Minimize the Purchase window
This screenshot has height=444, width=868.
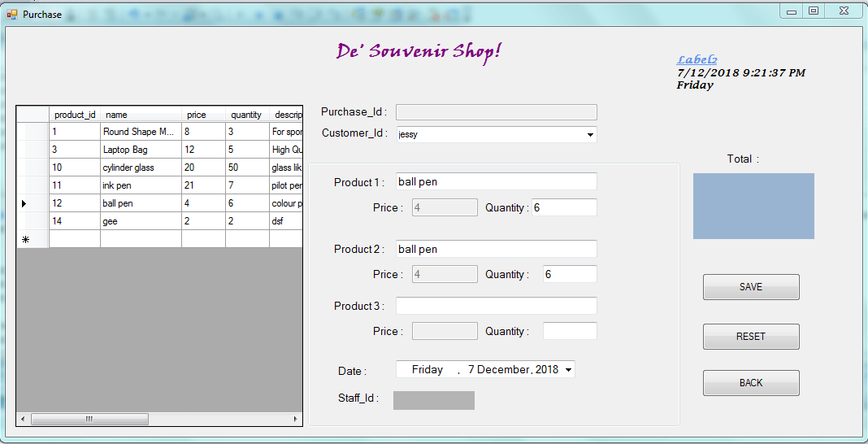792,11
